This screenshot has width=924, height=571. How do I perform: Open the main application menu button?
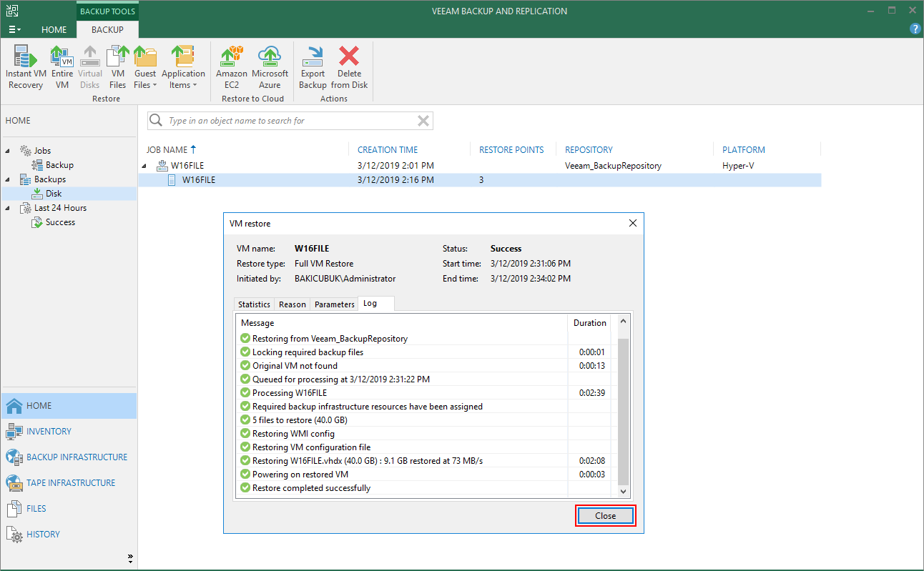(x=14, y=30)
